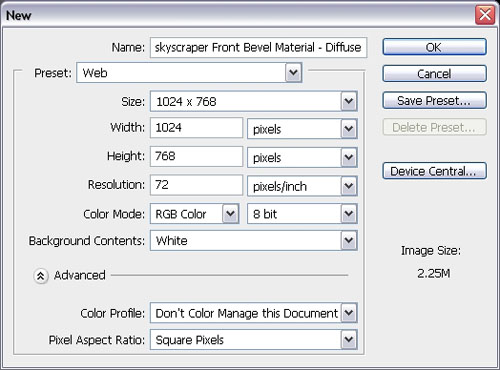Close the New dialog with the X

pyautogui.click(x=485, y=15)
